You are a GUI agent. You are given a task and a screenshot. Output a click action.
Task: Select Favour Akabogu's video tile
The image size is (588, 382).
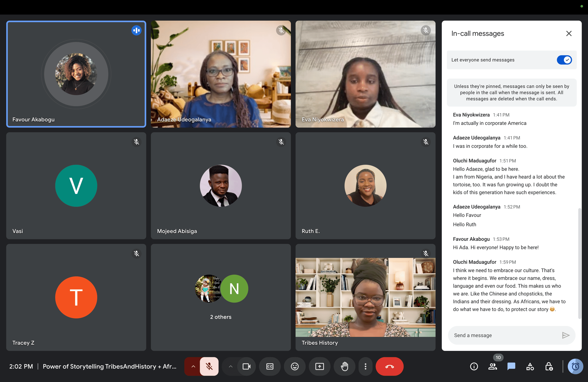tap(76, 74)
